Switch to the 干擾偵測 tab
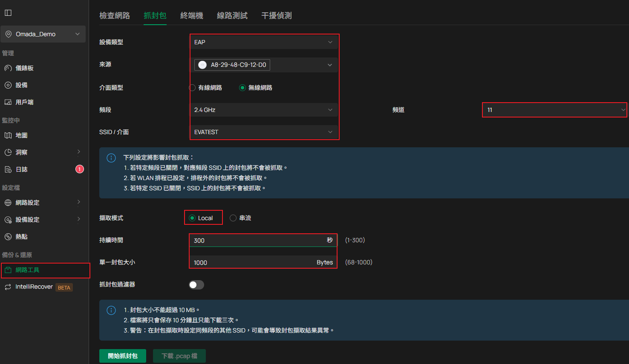This screenshot has height=364, width=629. 276,16
